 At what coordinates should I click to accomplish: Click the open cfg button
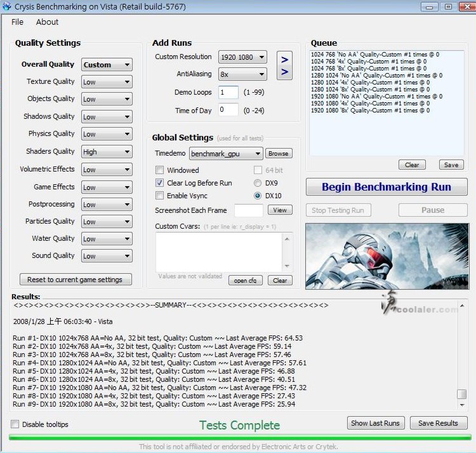pos(245,280)
